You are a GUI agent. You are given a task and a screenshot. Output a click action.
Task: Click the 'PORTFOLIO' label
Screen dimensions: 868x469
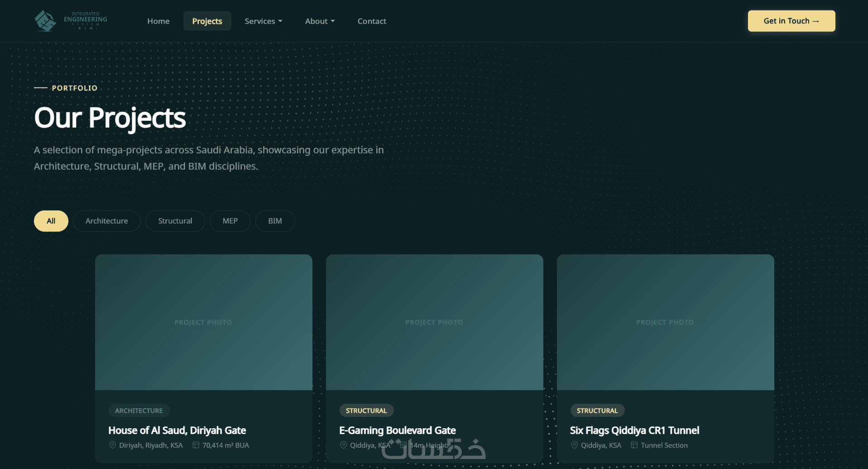[75, 88]
